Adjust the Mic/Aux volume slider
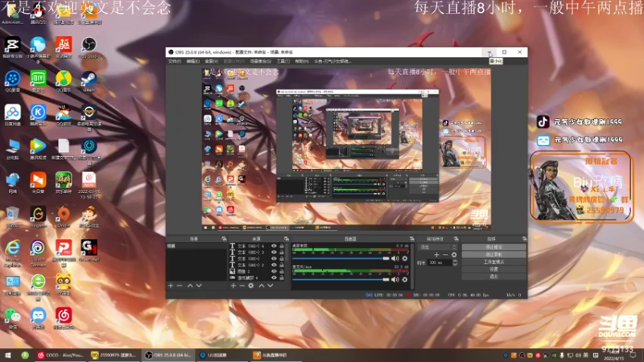 tap(341, 279)
